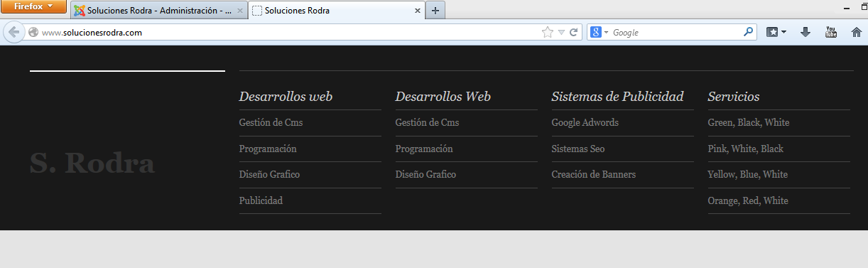Open the Google Adwords link
Viewport: 868px width, 268px height.
pos(585,122)
